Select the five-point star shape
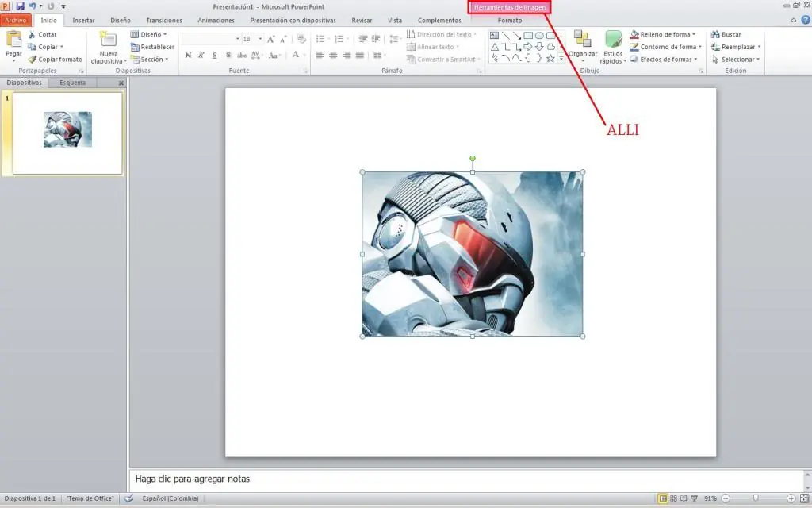This screenshot has height=508, width=812. tap(550, 58)
